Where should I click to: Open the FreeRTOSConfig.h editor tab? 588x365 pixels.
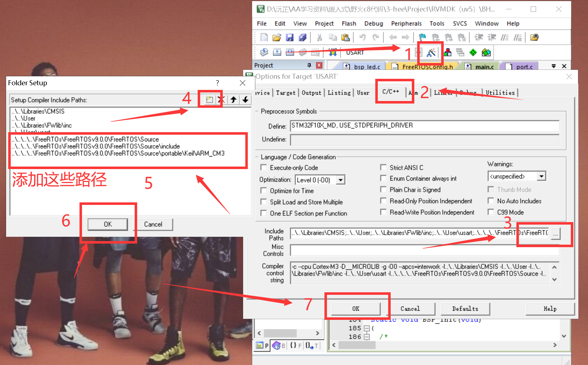click(423, 67)
